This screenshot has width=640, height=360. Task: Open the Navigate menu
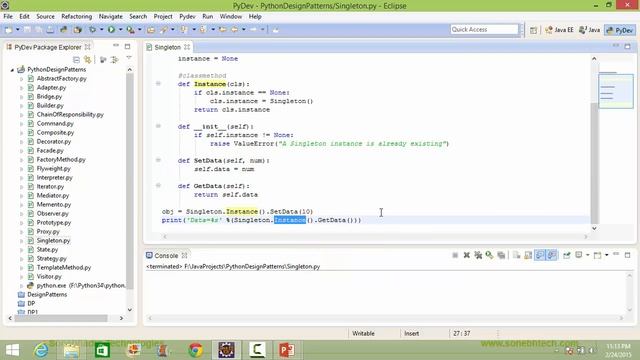click(111, 16)
